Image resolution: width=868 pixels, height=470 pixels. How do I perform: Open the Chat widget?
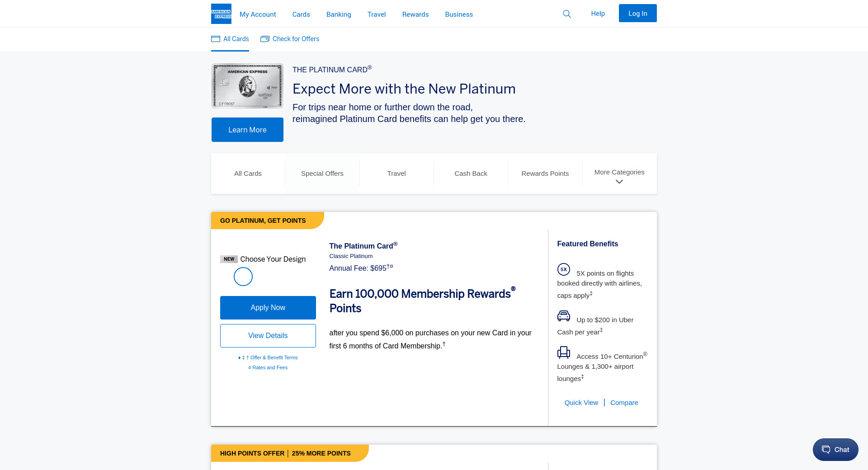tap(835, 450)
